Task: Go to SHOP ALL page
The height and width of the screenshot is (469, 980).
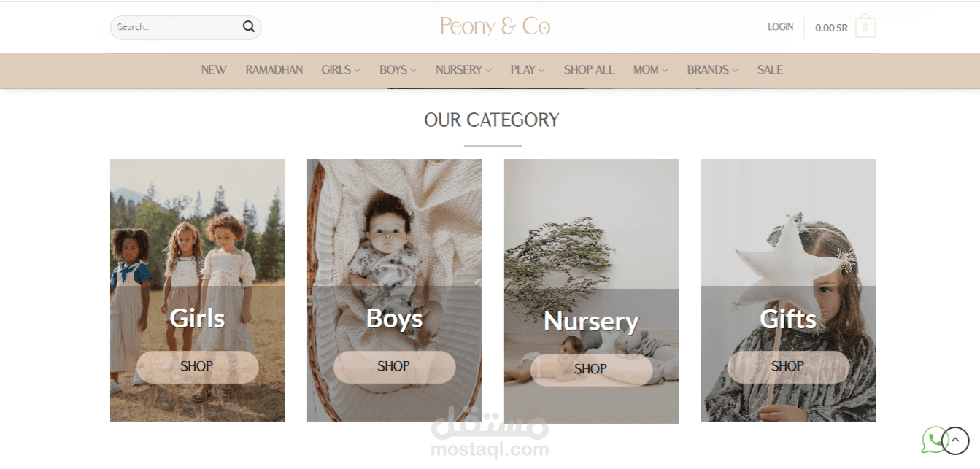Action: [x=589, y=70]
